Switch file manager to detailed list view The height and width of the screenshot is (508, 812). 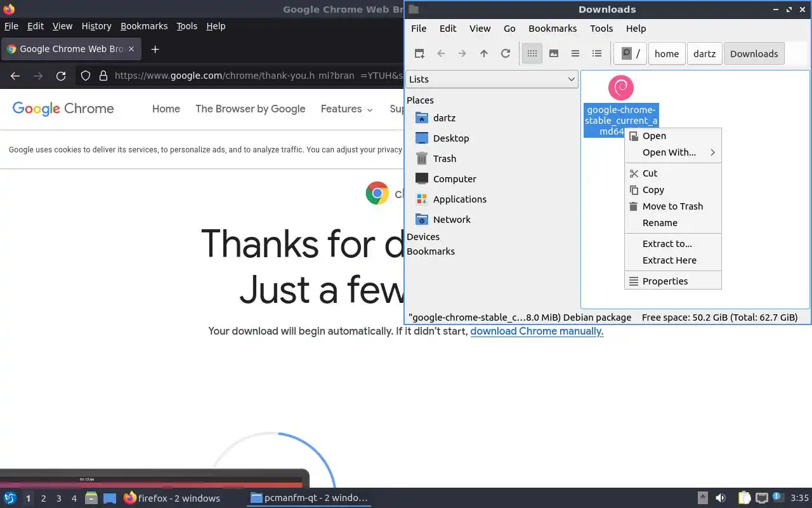pos(597,53)
